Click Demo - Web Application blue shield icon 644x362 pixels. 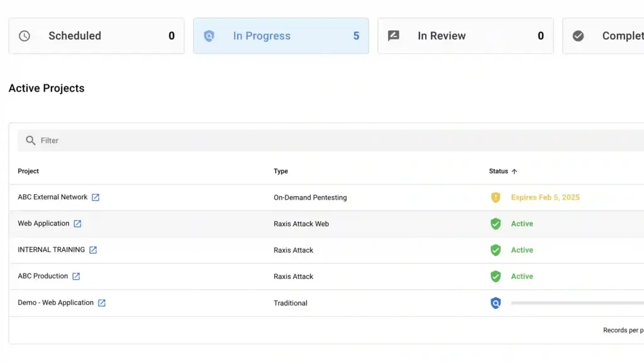[x=496, y=303]
